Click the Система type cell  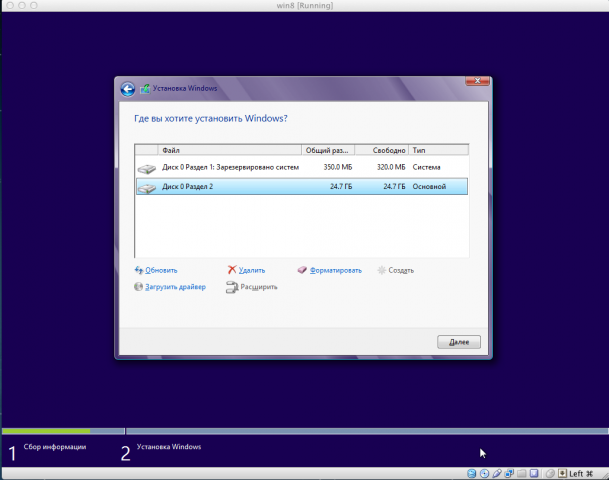pos(426,167)
